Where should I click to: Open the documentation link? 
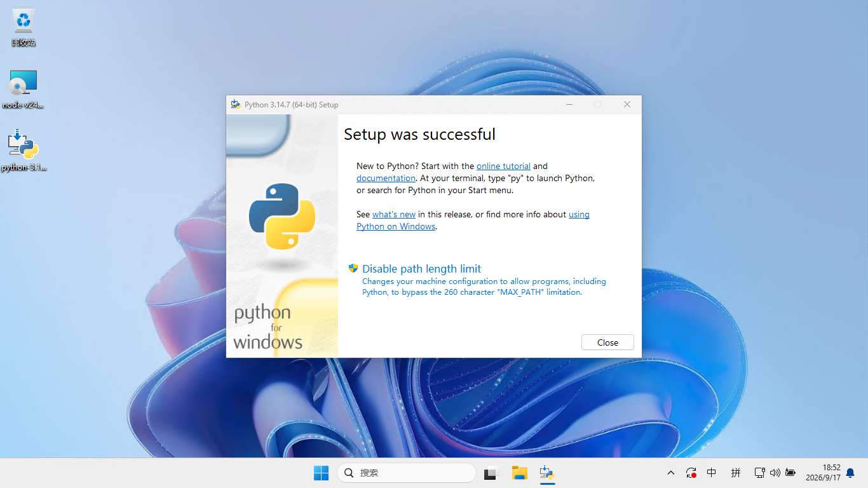386,178
